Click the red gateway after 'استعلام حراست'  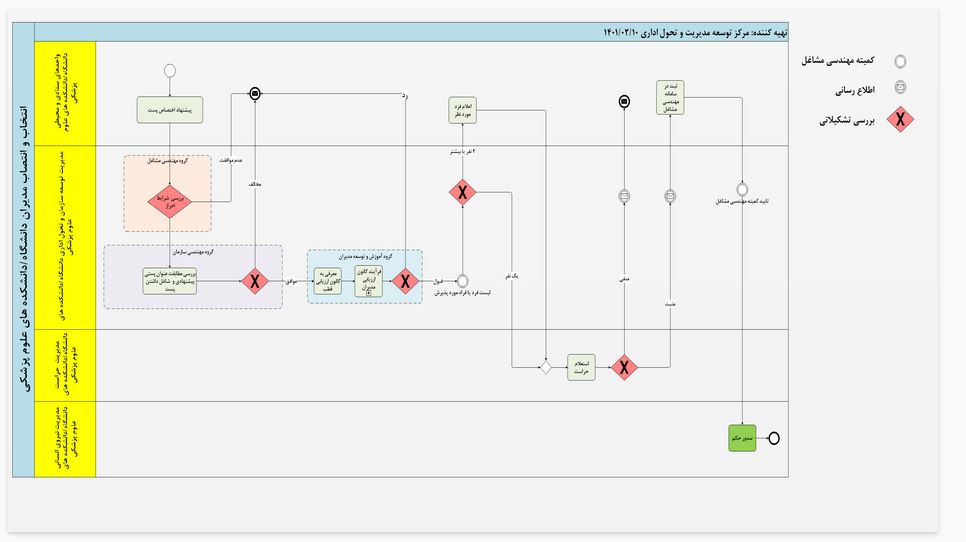click(625, 368)
